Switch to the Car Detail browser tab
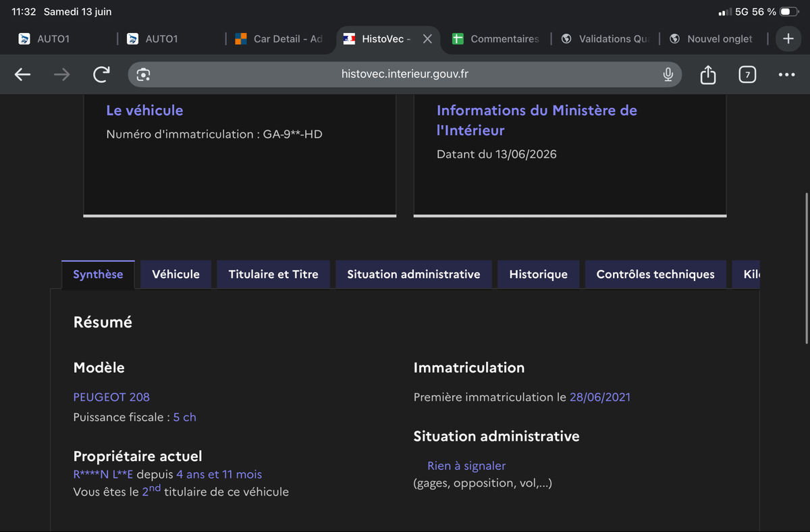810x532 pixels. [x=280, y=39]
